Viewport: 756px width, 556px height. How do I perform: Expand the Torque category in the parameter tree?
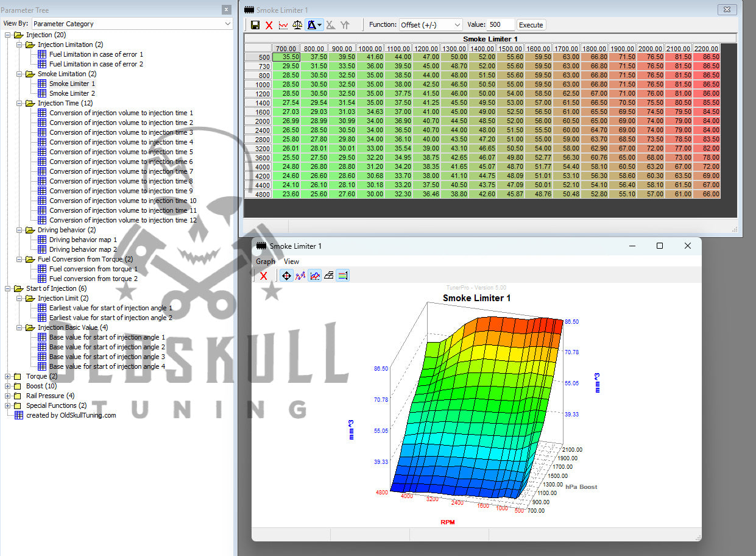click(x=7, y=376)
